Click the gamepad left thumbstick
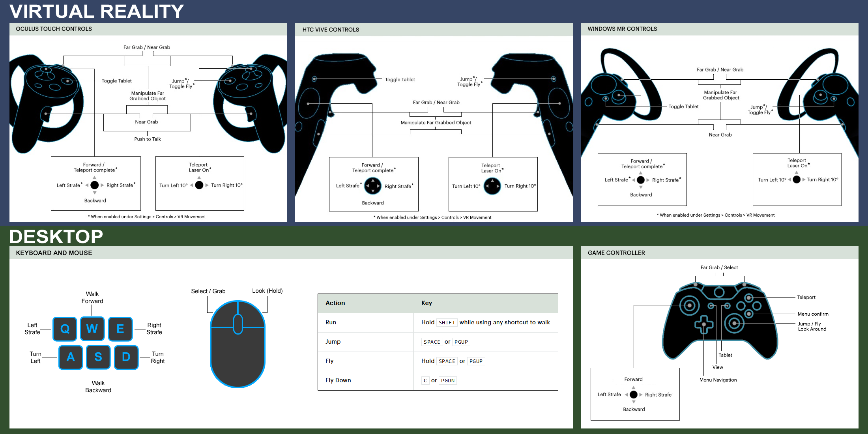This screenshot has height=434, width=868. click(690, 305)
